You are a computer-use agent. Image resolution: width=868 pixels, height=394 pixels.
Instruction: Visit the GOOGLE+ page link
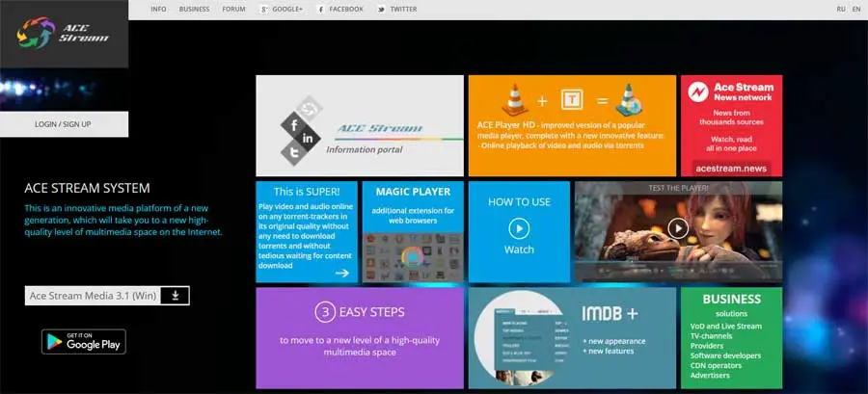(x=287, y=10)
